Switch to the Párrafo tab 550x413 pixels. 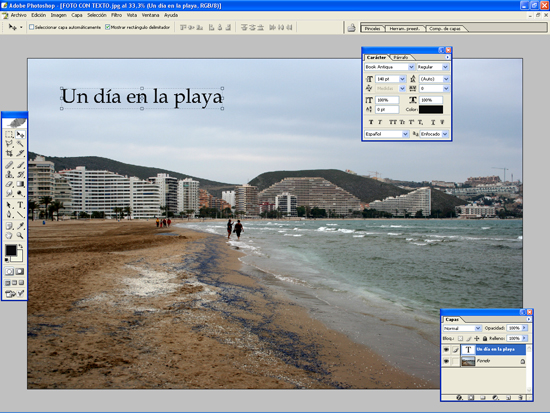tap(401, 57)
